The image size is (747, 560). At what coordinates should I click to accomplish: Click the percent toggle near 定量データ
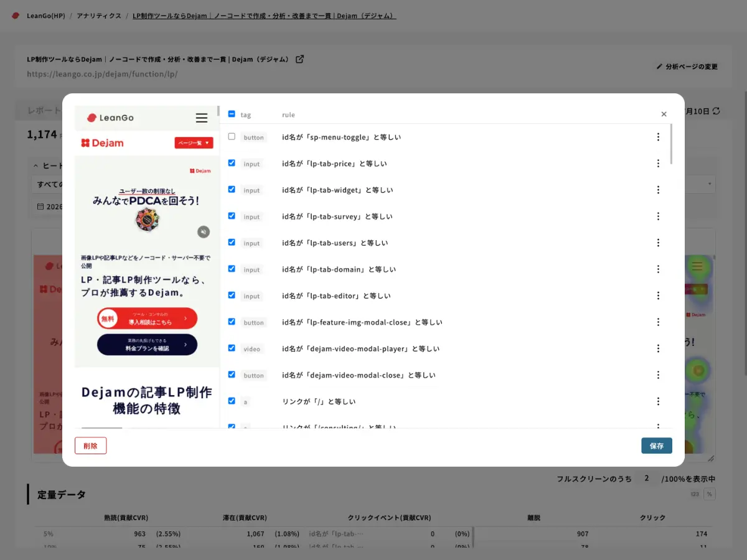(x=710, y=494)
